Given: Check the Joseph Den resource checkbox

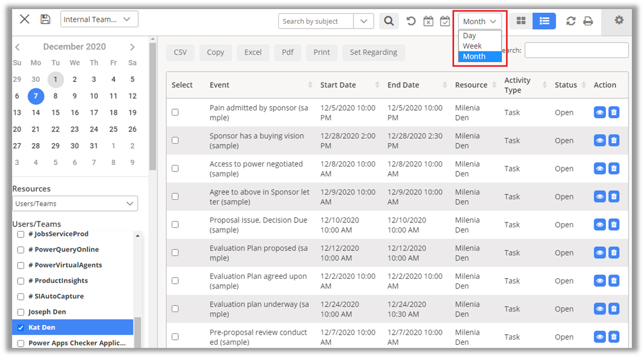Looking at the screenshot, I should [x=21, y=312].
